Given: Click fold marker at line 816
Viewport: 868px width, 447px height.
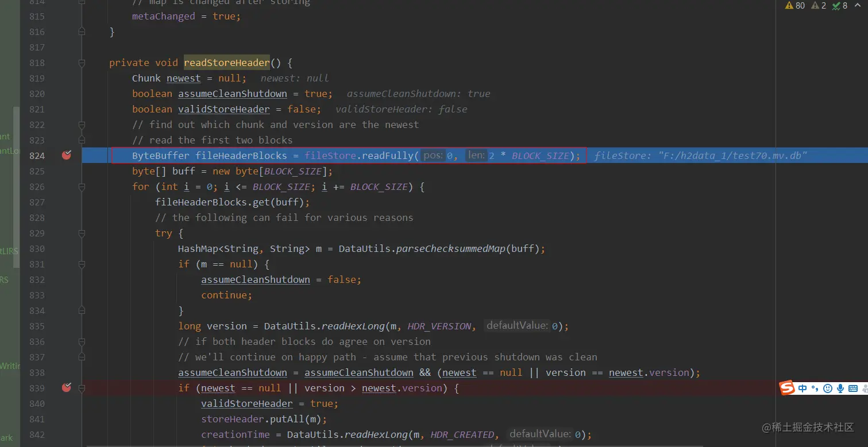Looking at the screenshot, I should pos(82,32).
